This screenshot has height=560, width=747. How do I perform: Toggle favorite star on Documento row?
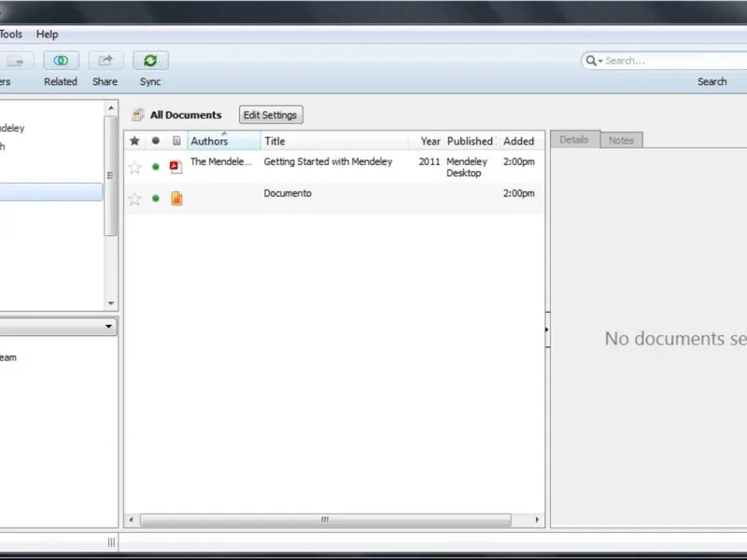pyautogui.click(x=134, y=198)
